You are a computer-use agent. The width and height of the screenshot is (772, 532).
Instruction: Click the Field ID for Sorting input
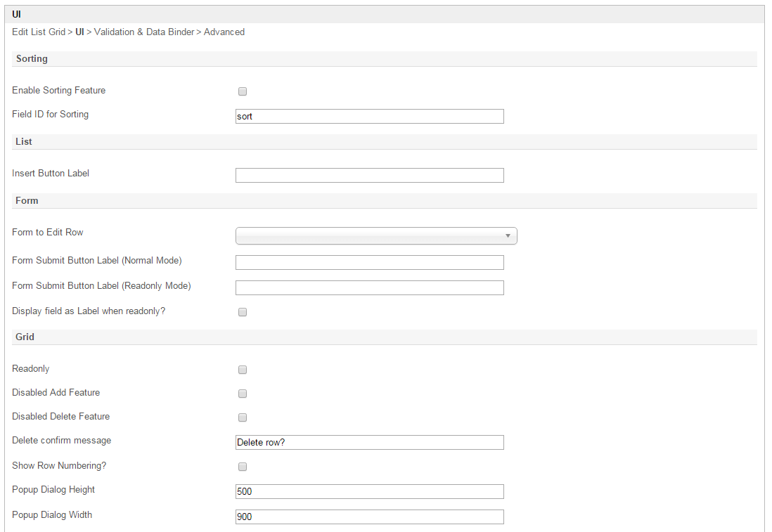[x=369, y=117]
